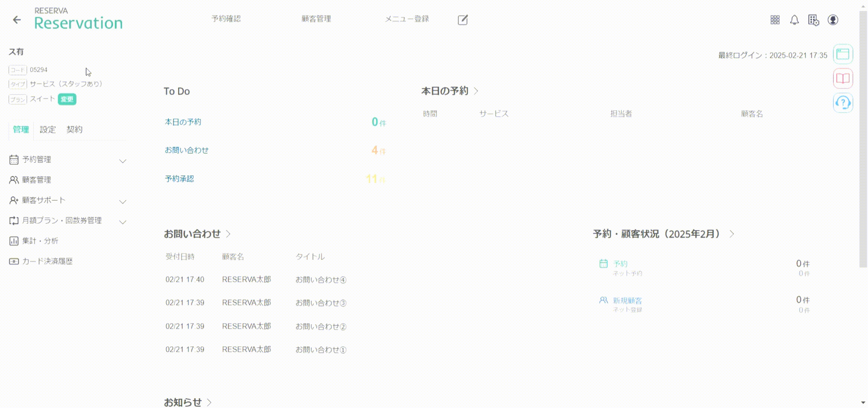Image resolution: width=868 pixels, height=408 pixels.
Task: Click the 顧客サポート person icon
Action: pos(14,200)
